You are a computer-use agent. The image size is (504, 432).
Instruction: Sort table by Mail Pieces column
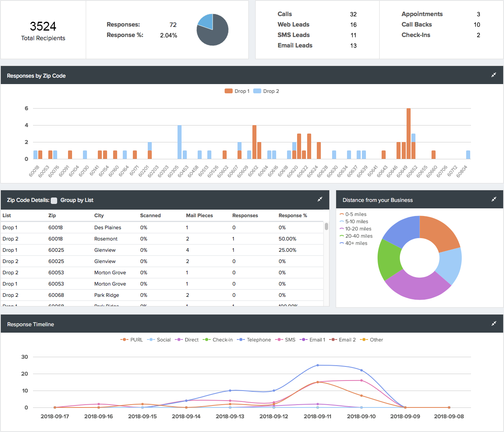[199, 216]
